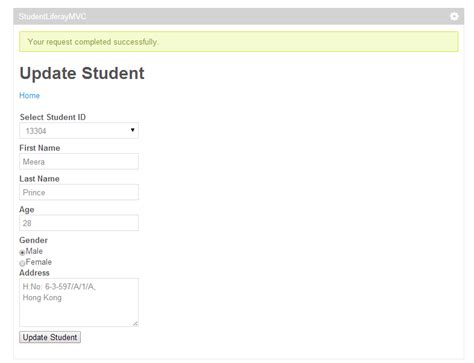Viewport: 474px width, 363px height.
Task: Click the request completed successfully banner
Action: coord(239,42)
